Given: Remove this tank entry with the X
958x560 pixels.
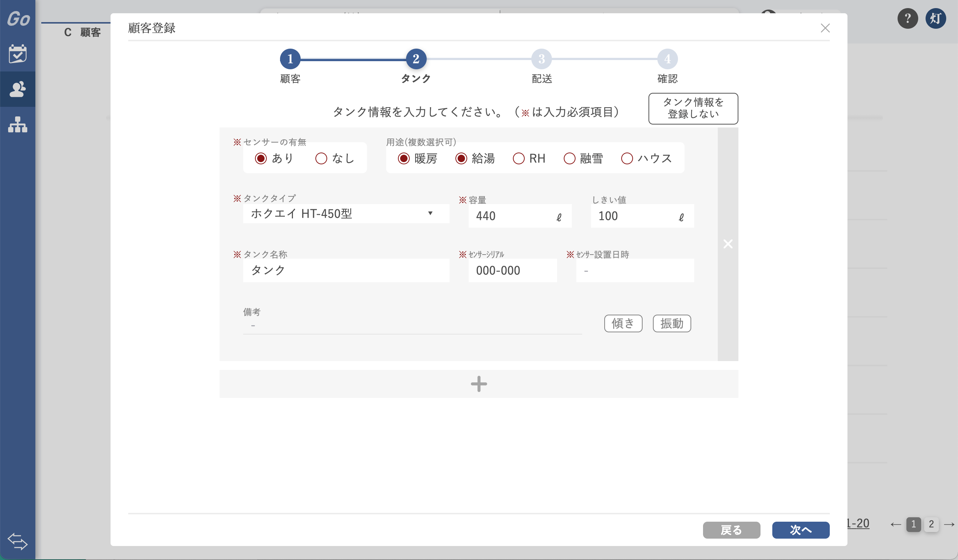Looking at the screenshot, I should coord(728,244).
